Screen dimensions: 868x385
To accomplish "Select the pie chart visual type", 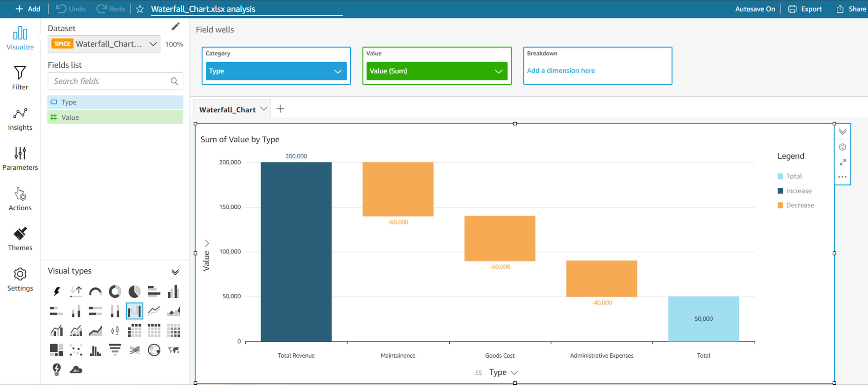I will coord(135,291).
